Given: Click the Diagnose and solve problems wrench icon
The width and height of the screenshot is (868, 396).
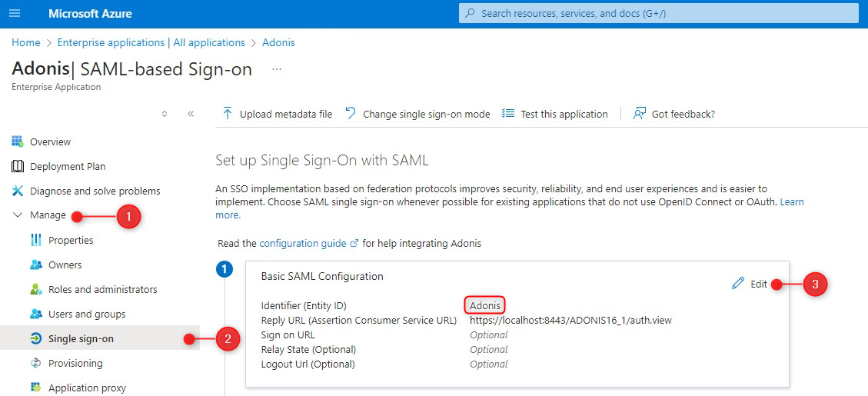Looking at the screenshot, I should (x=18, y=191).
